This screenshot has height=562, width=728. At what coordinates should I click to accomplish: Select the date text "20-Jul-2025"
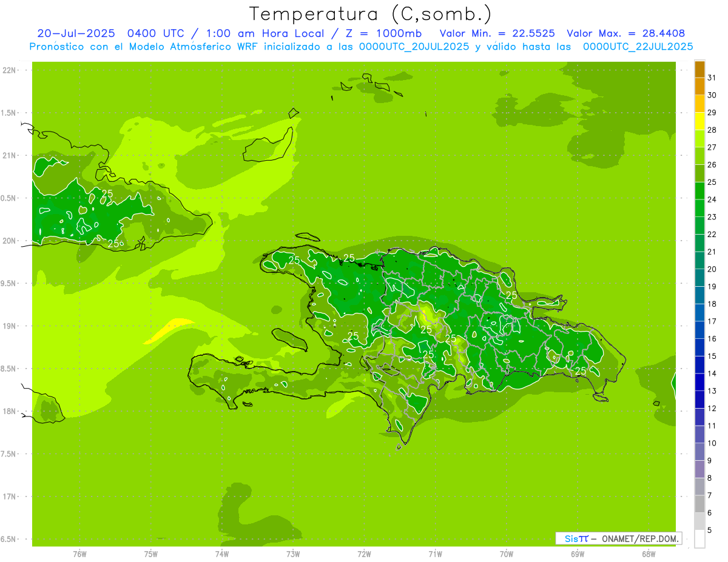(78, 33)
